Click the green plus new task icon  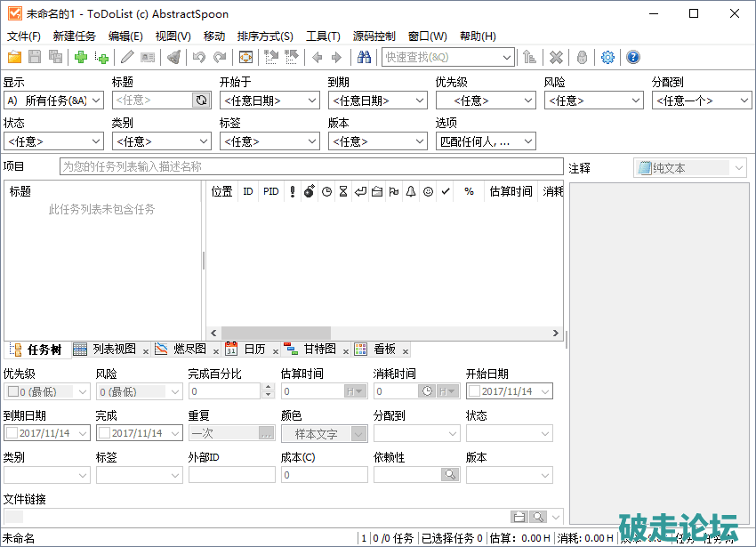click(x=81, y=58)
